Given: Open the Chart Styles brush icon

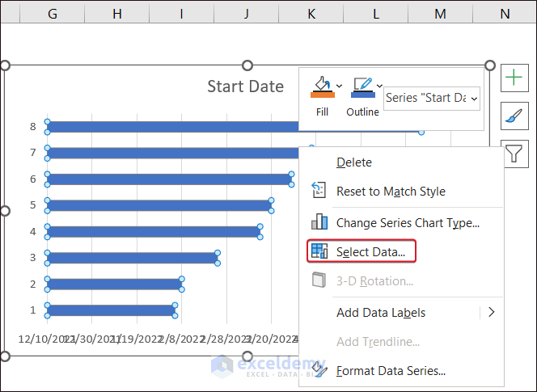Looking at the screenshot, I should 514,116.
